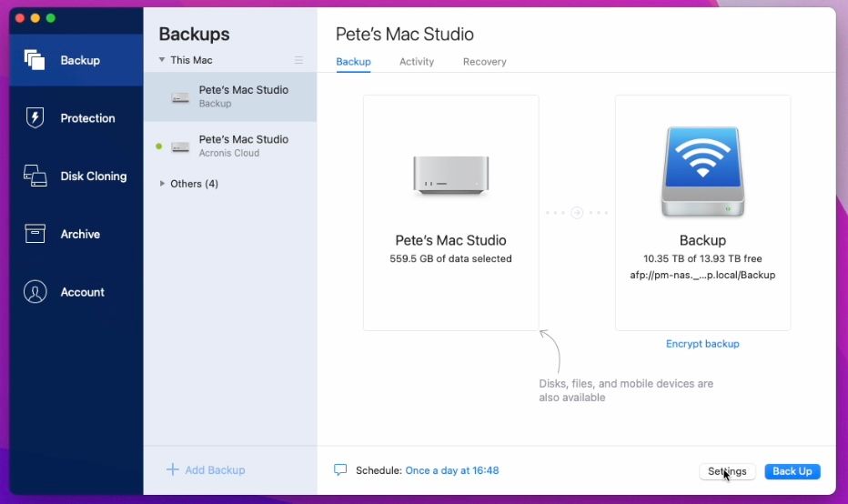Click the Backup destination name text
The height and width of the screenshot is (504, 848).
[702, 240]
